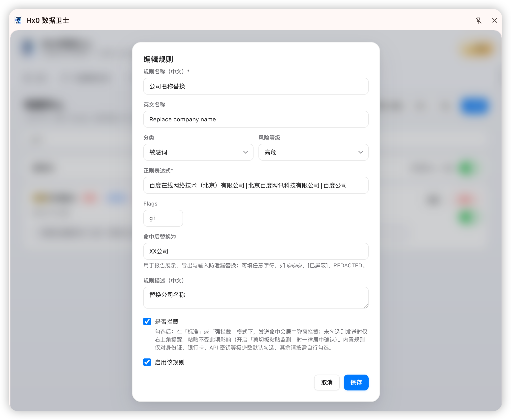Uncheck the 启用该规则 checkbox
Screen dimensions: 511x420
(147, 362)
